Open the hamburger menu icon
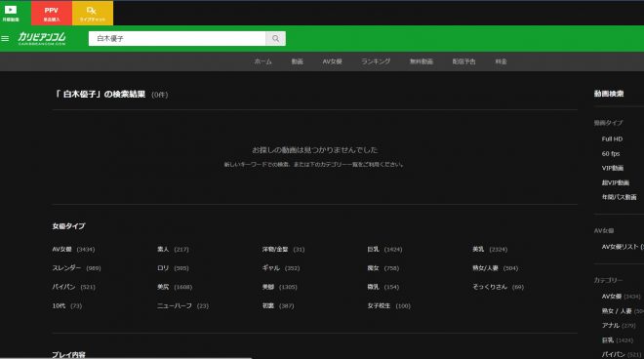 coord(5,39)
